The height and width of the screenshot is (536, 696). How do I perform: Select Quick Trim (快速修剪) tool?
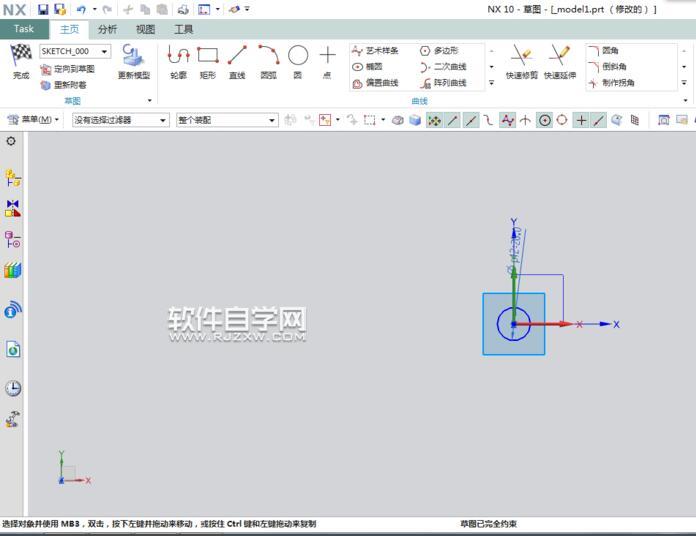522,62
